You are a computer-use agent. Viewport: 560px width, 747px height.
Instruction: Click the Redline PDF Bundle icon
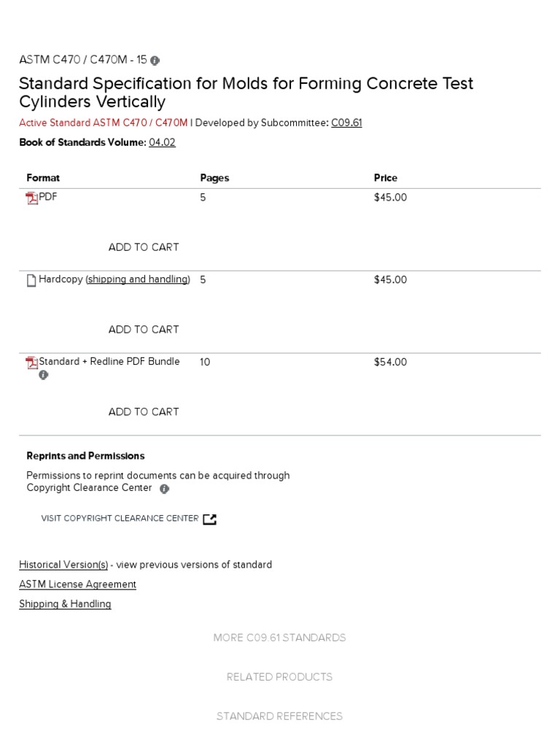tap(32, 363)
